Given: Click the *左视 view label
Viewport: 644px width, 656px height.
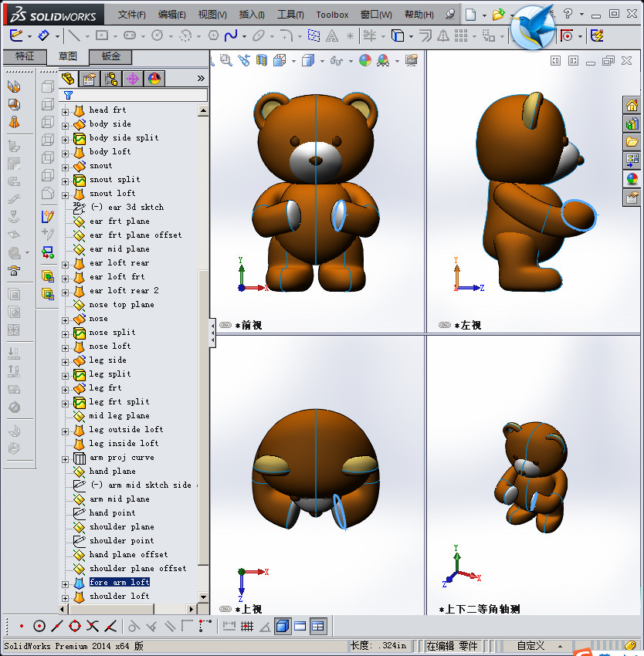Looking at the screenshot, I should [x=468, y=325].
